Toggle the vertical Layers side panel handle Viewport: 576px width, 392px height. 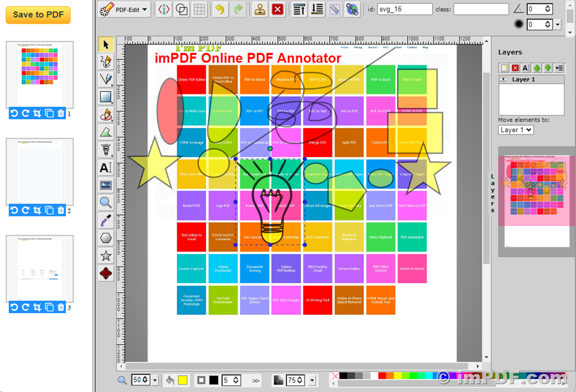tap(492, 193)
